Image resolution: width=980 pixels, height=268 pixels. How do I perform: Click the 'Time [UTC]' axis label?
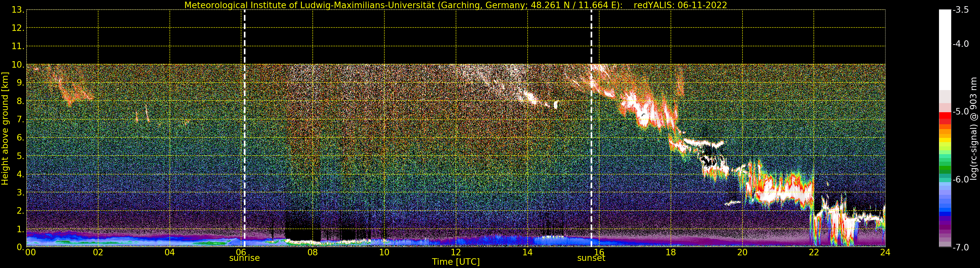pos(455,261)
